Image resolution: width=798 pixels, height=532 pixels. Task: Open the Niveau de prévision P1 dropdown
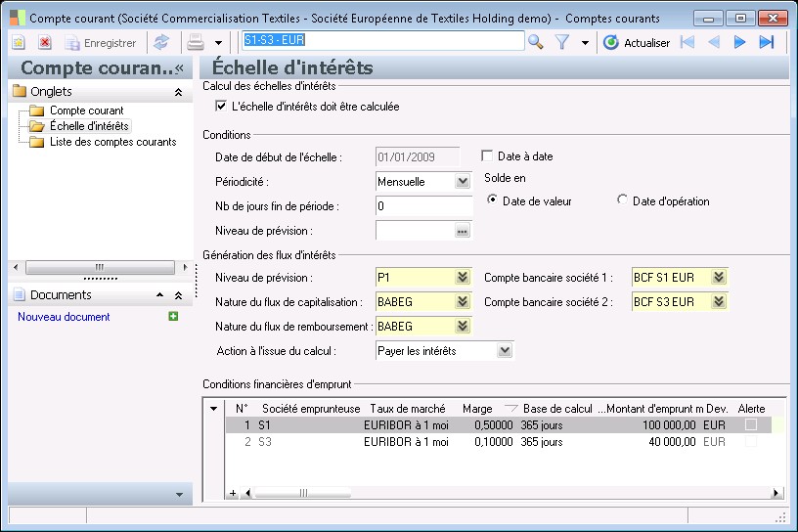463,277
